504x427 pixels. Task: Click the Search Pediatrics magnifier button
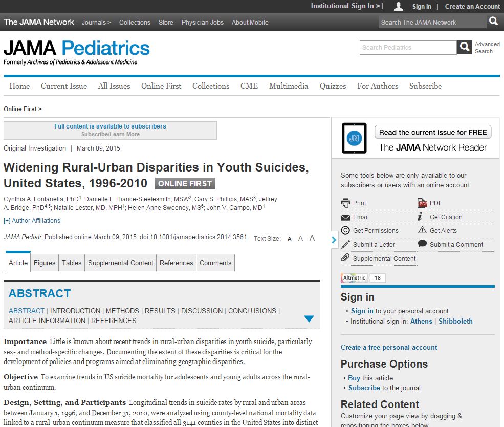(464, 48)
